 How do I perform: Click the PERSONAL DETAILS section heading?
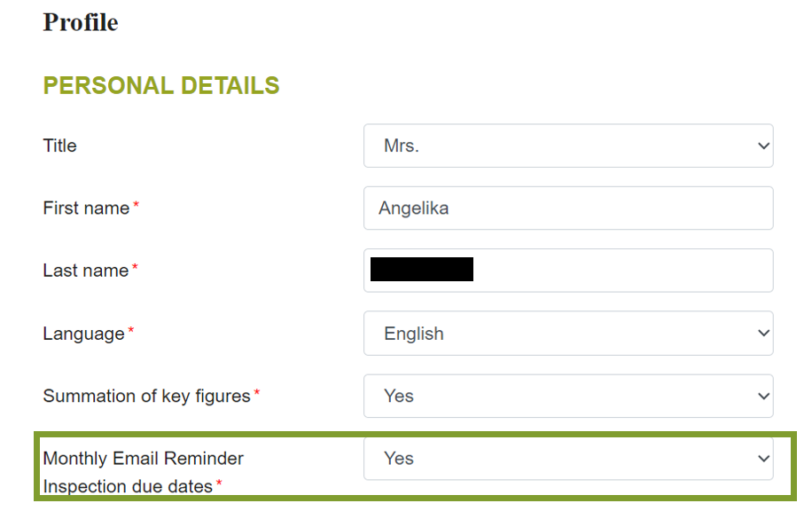[x=161, y=85]
